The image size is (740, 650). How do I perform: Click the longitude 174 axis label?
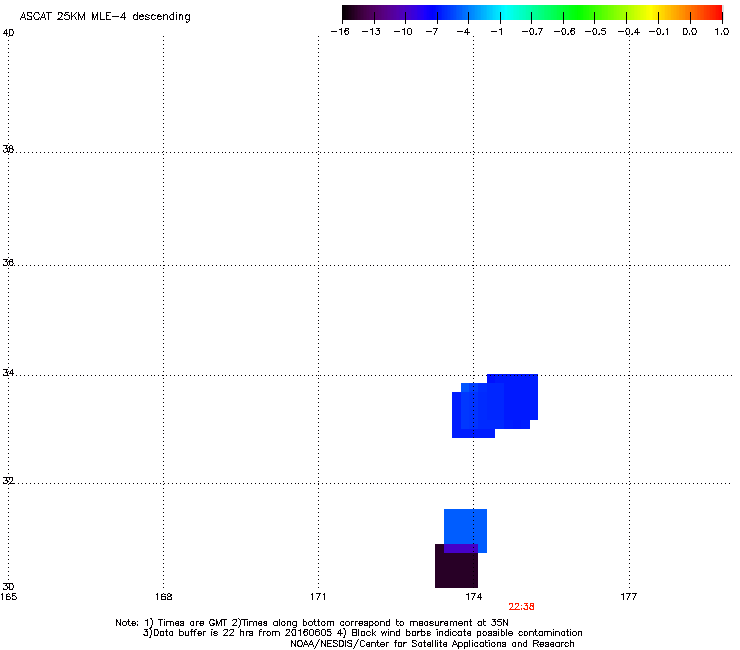pyautogui.click(x=473, y=597)
